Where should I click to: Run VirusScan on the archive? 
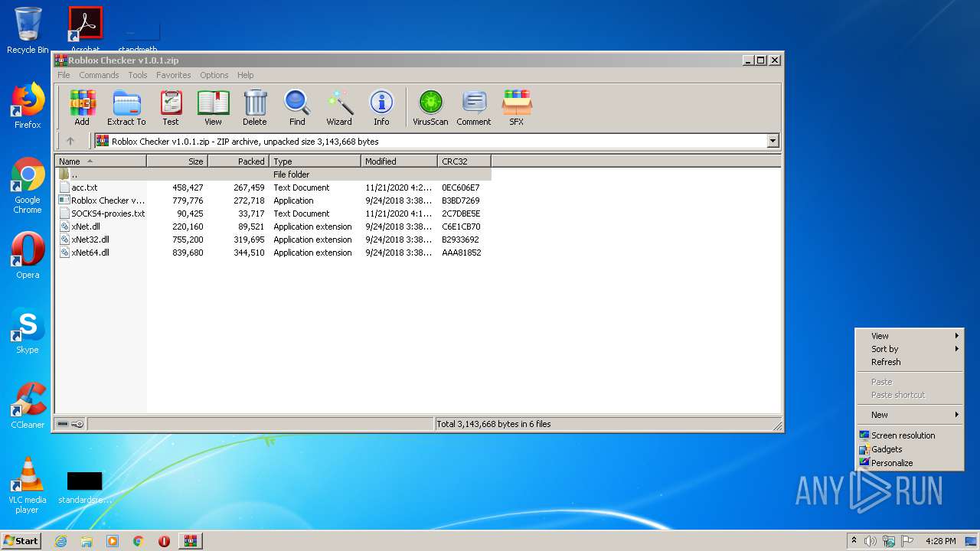tap(430, 108)
